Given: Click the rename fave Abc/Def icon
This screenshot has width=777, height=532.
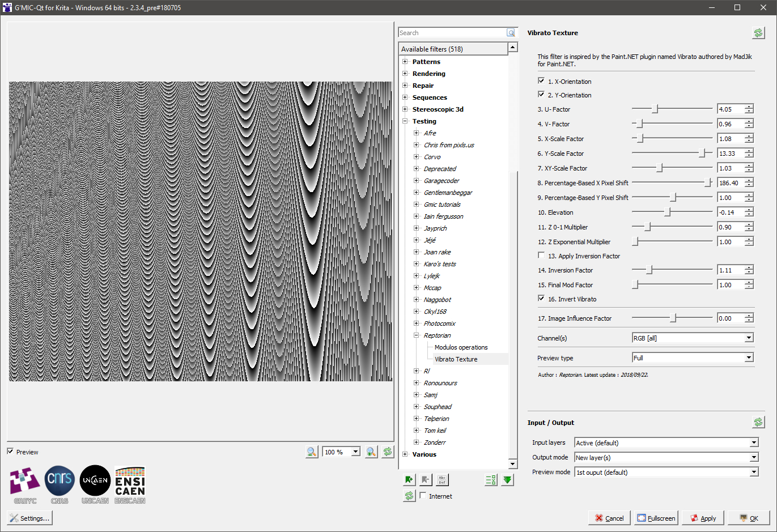Looking at the screenshot, I should tap(442, 480).
